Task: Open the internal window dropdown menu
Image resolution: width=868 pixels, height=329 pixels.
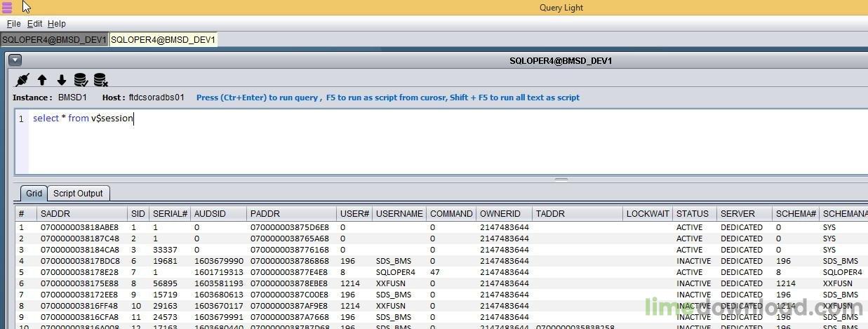Action: point(15,60)
